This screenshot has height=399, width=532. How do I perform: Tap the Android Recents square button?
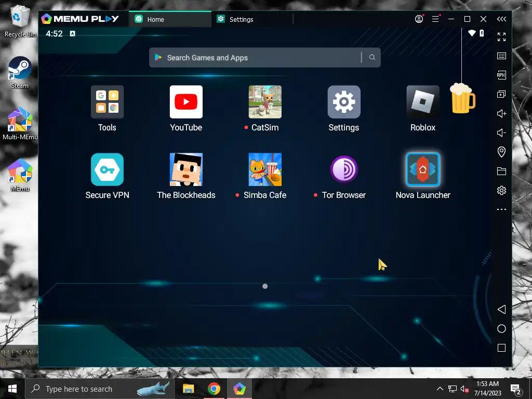[501, 348]
